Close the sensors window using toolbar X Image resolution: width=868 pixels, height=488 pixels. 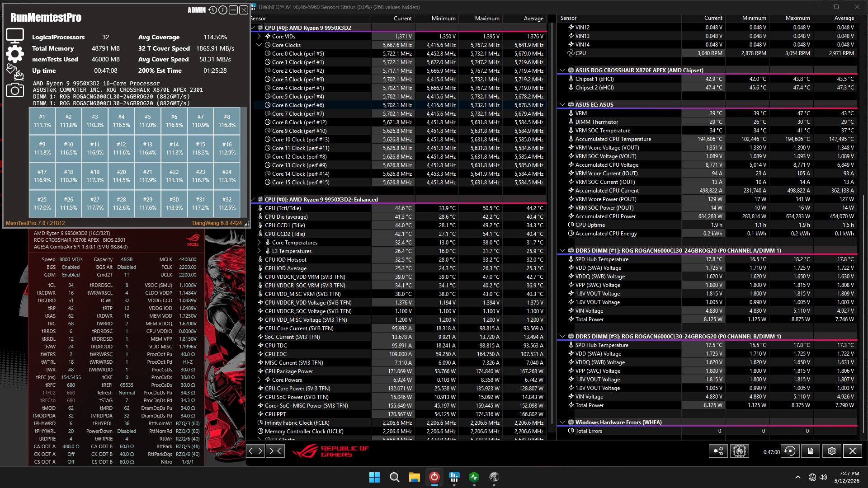pos(853,451)
